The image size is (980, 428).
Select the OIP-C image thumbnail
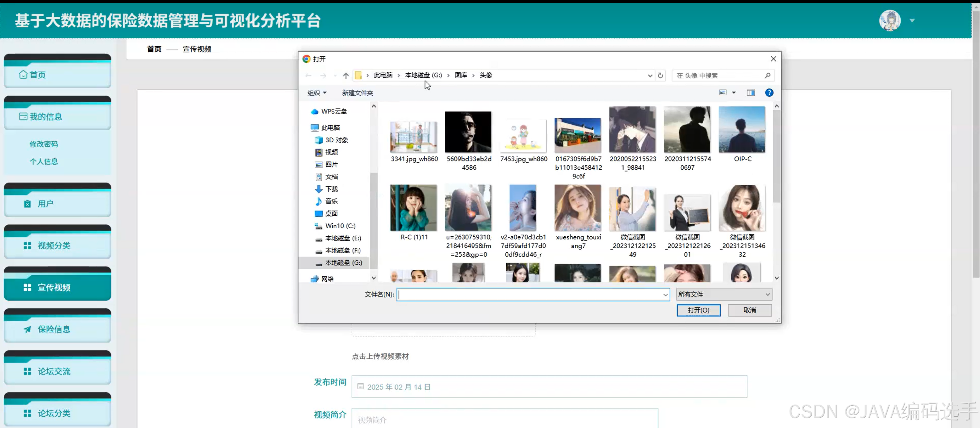[741, 130]
